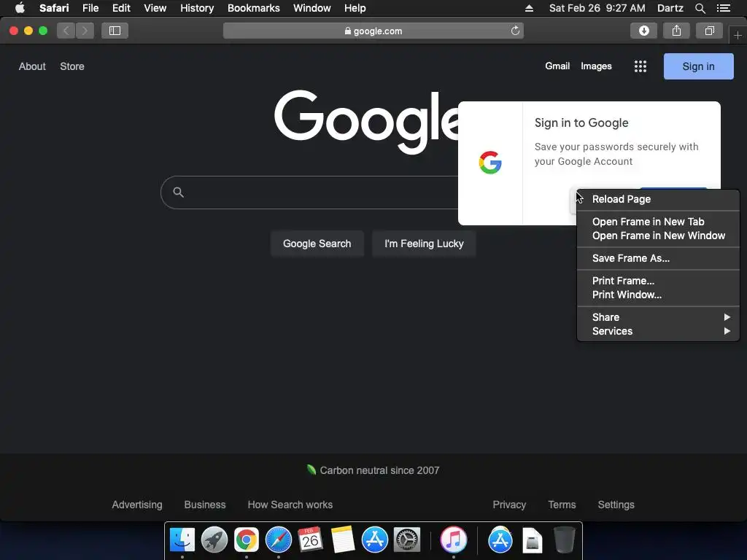Click the google.com address bar
The height and width of the screenshot is (560, 747).
click(373, 31)
